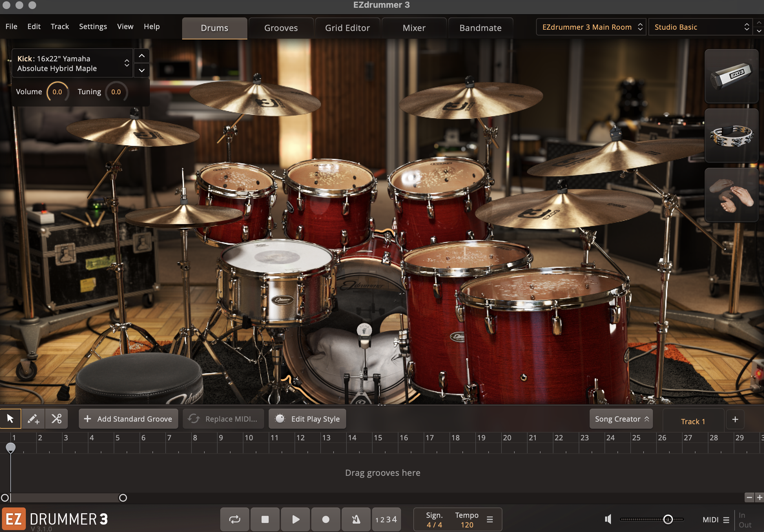Open Edit Play Style

pos(307,419)
